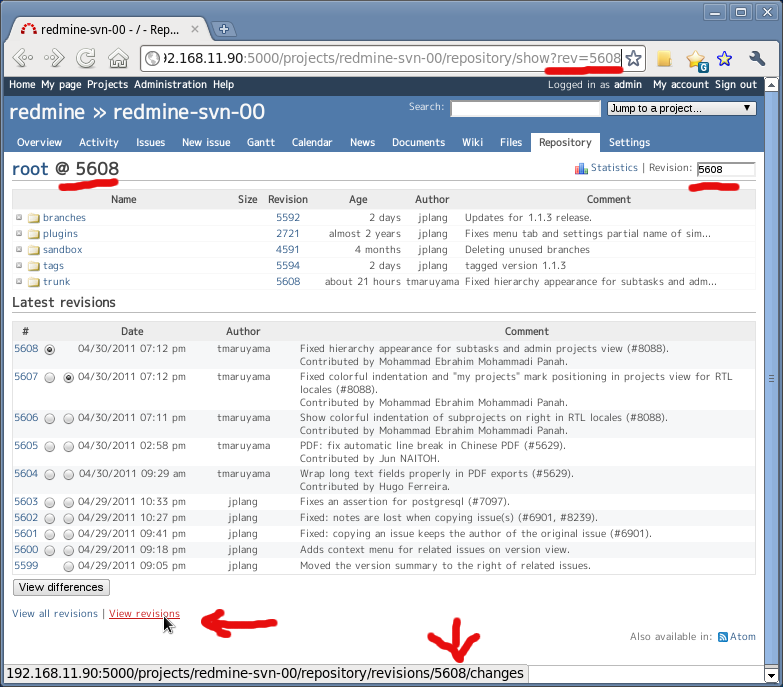Viewport: 783px width, 687px height.
Task: Expand the trunk directory
Action: tap(18, 281)
